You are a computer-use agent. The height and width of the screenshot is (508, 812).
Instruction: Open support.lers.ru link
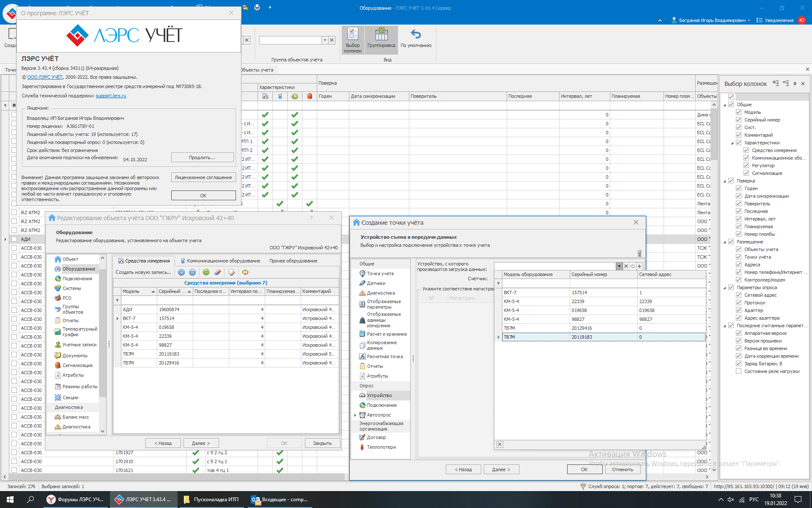[x=111, y=96]
